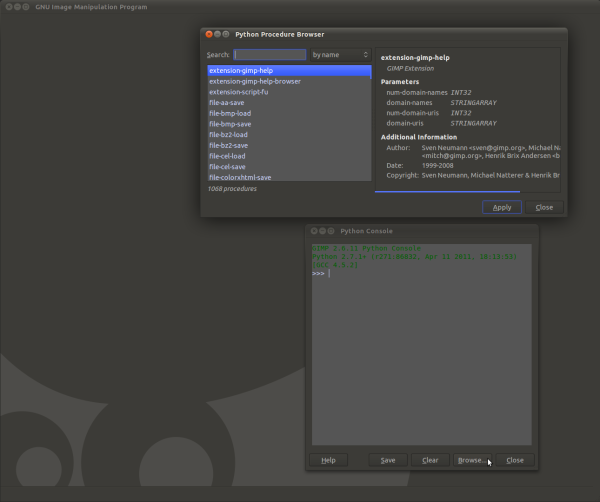Close Python Console via titlebar button
This screenshot has height=502, width=600.
(x=314, y=231)
